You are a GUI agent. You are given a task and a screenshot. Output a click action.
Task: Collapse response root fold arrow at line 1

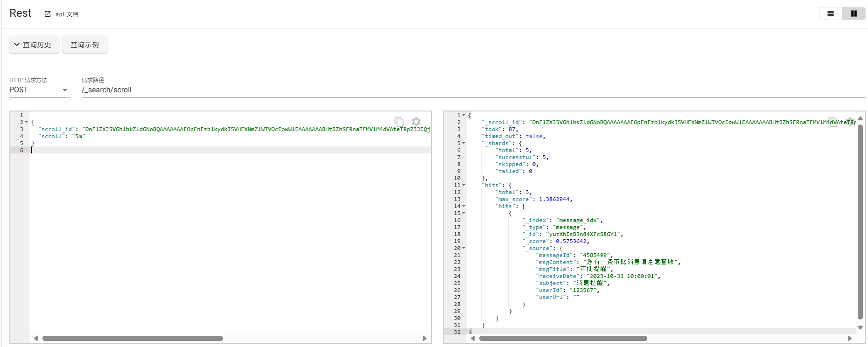point(463,115)
